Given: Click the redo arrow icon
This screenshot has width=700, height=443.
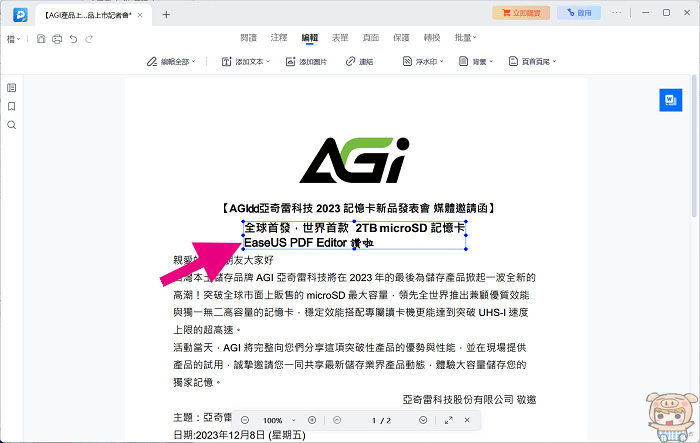Looking at the screenshot, I should tap(89, 39).
